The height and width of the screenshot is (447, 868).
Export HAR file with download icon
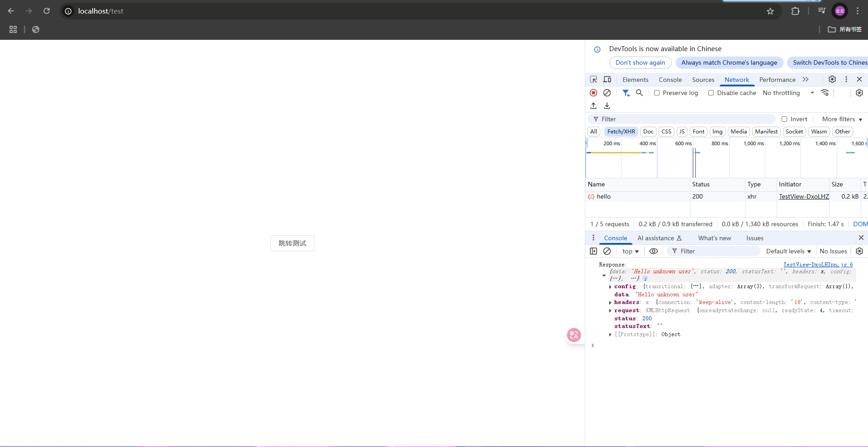click(607, 105)
